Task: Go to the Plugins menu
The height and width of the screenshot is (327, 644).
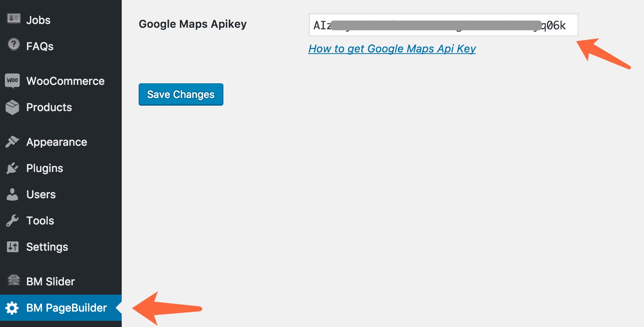Action: 45,168
